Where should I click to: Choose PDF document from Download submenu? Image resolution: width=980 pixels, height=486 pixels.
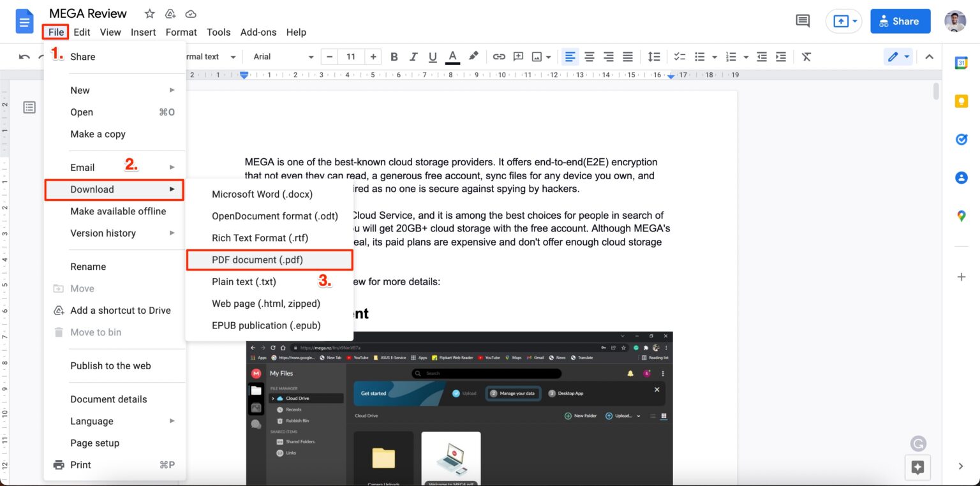tap(258, 260)
